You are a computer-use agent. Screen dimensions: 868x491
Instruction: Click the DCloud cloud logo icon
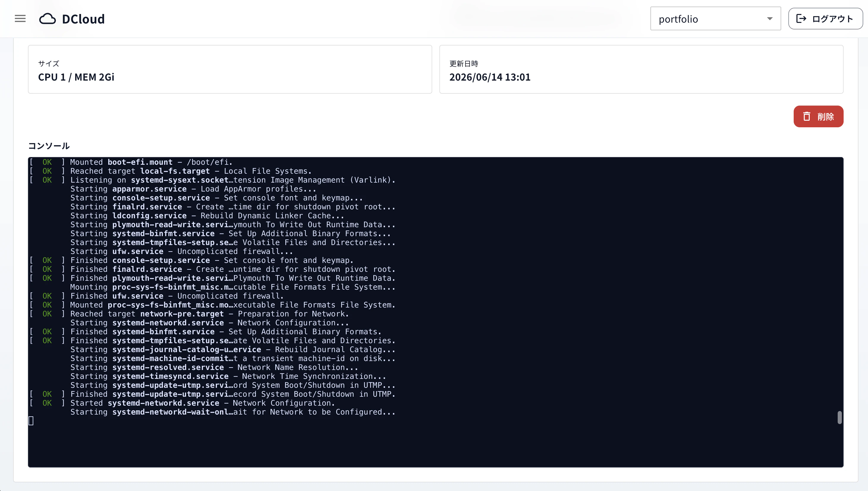tap(48, 19)
